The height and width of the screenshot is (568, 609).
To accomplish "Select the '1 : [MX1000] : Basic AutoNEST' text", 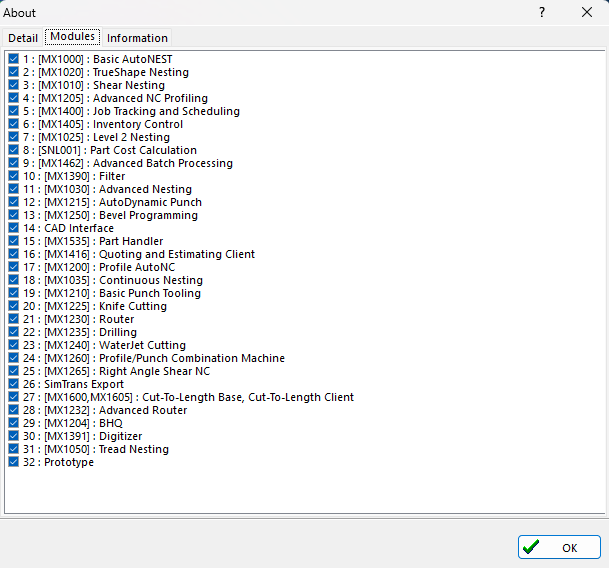I will coord(97,59).
